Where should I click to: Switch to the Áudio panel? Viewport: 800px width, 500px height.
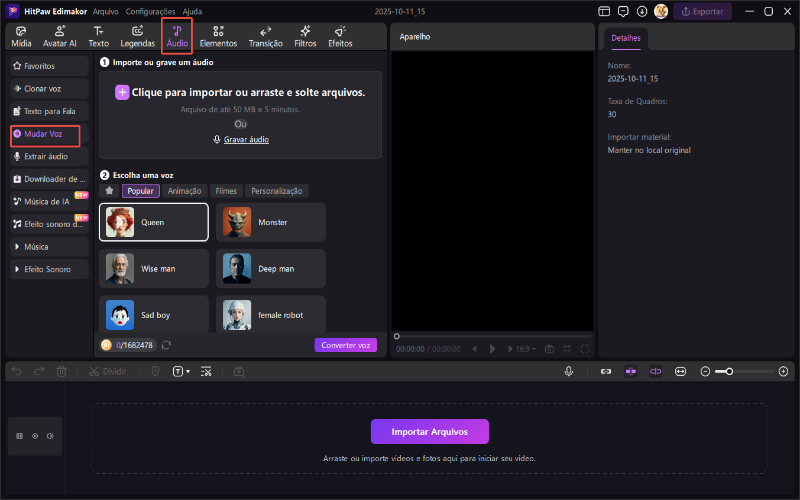pyautogui.click(x=177, y=37)
